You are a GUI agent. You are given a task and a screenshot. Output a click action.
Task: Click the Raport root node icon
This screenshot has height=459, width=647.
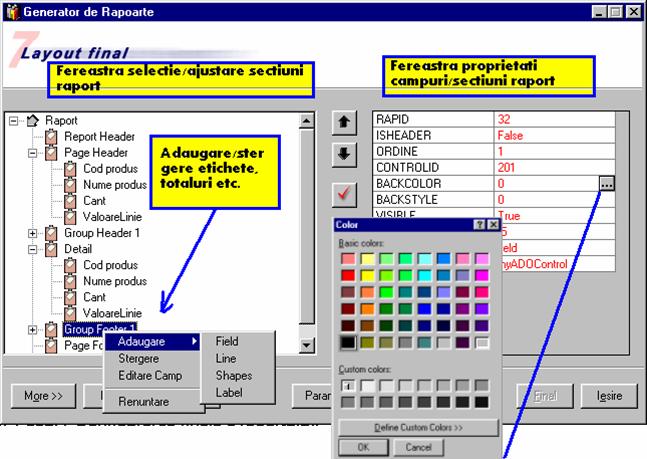point(32,120)
